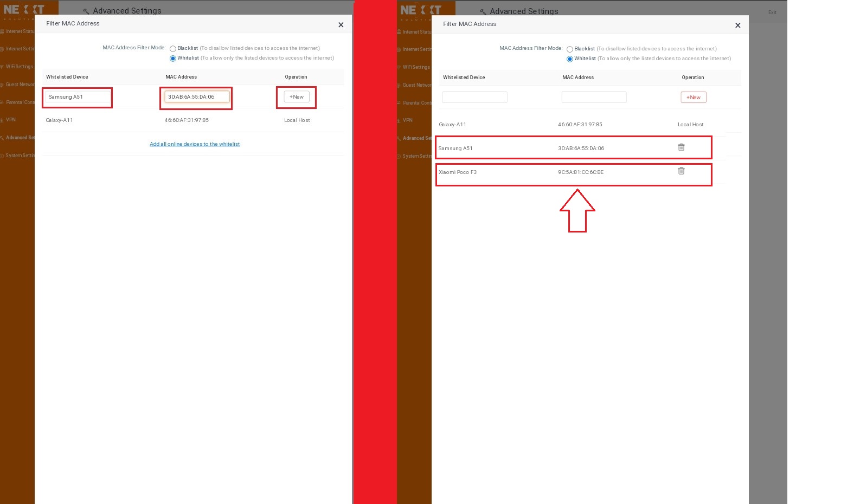Click the red +New button
Viewport: 860px width, 504px height.
pyautogui.click(x=694, y=98)
